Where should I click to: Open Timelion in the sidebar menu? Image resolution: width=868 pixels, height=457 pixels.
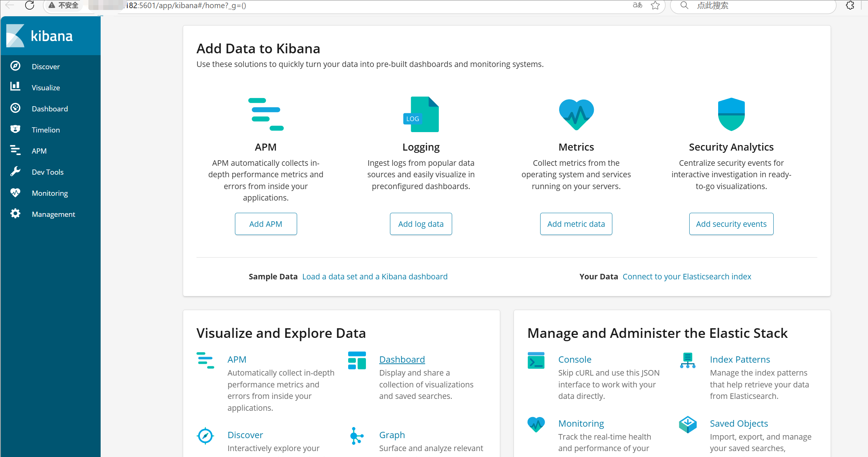coord(46,130)
